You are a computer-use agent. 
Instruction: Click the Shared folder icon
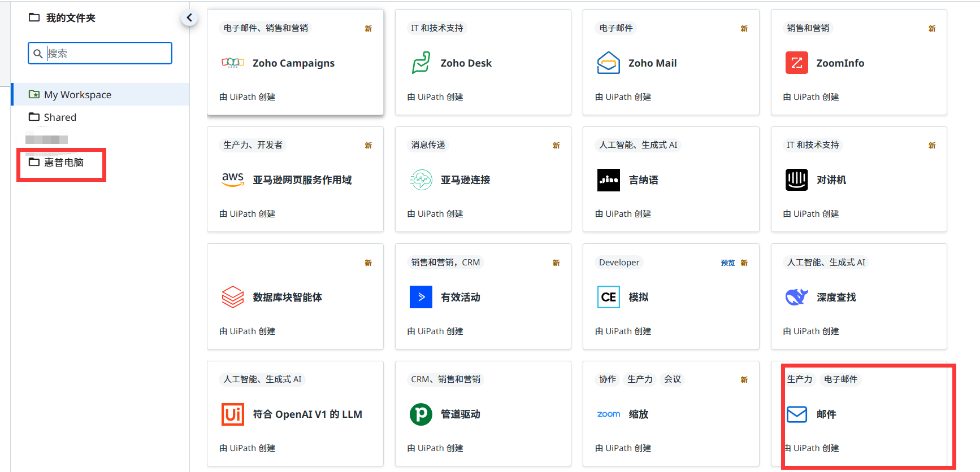pos(34,117)
